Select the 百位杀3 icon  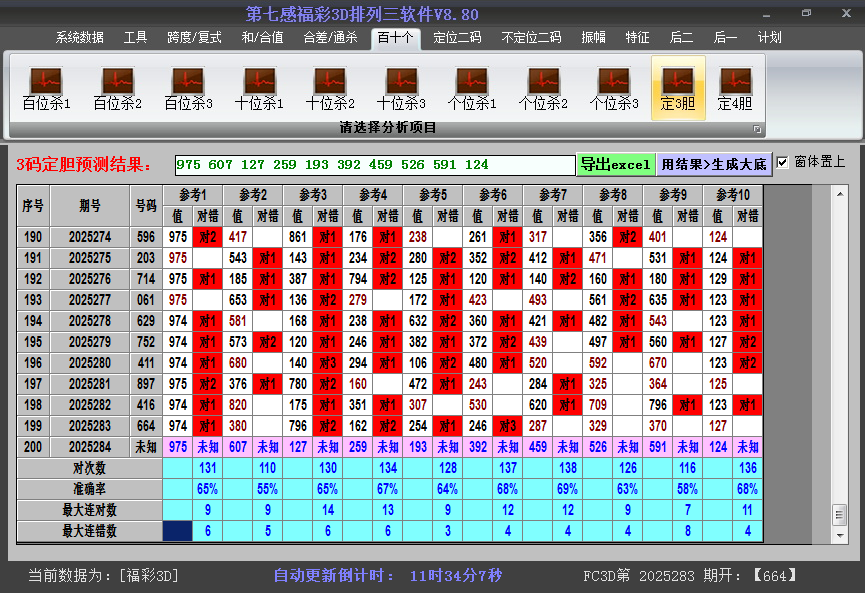(x=188, y=88)
